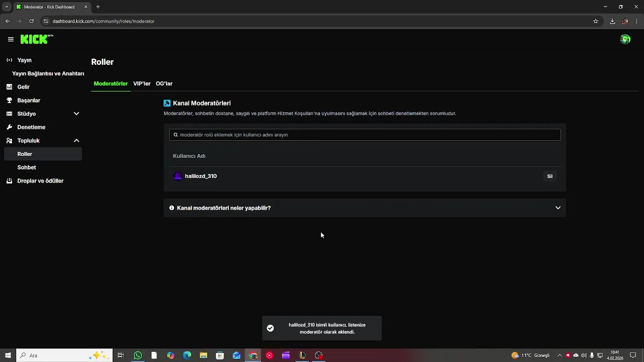Open the weather widget showing 11°C Güneşli
The image size is (644, 362).
pos(531,355)
